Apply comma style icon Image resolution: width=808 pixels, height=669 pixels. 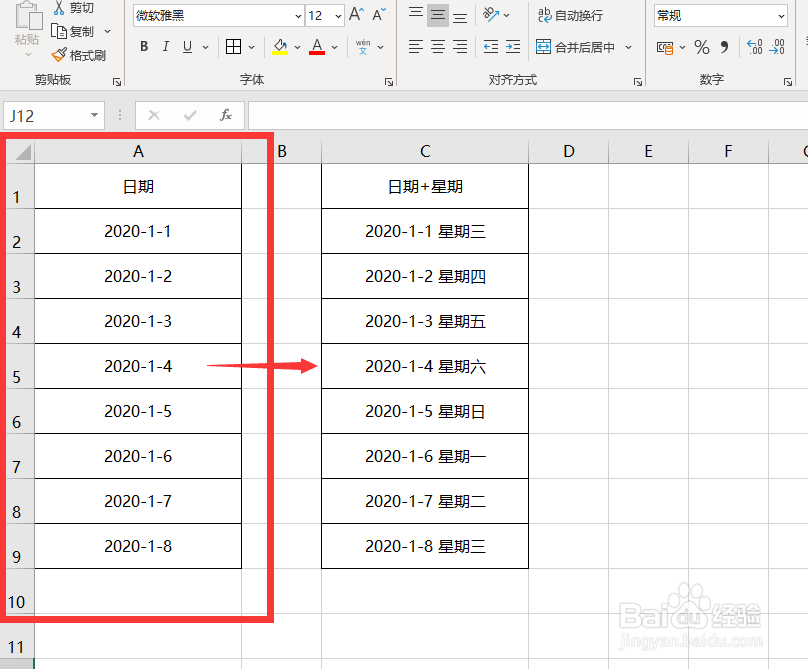pos(725,47)
